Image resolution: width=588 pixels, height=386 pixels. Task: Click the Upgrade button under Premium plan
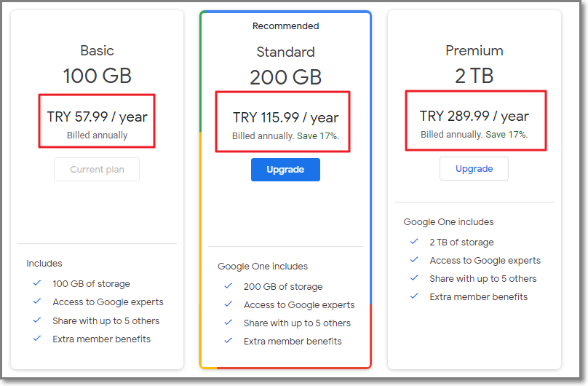[x=474, y=169]
